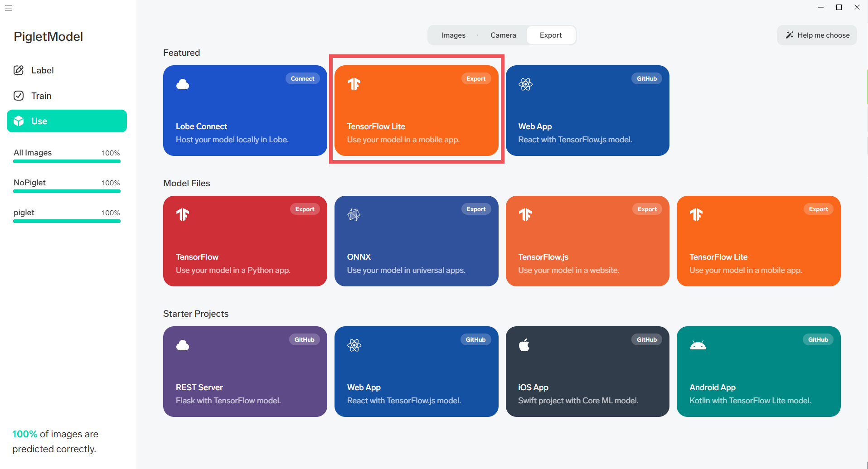Click 'Kotlin with TensorFlow Lite model.' text
The image size is (868, 469).
click(750, 401)
